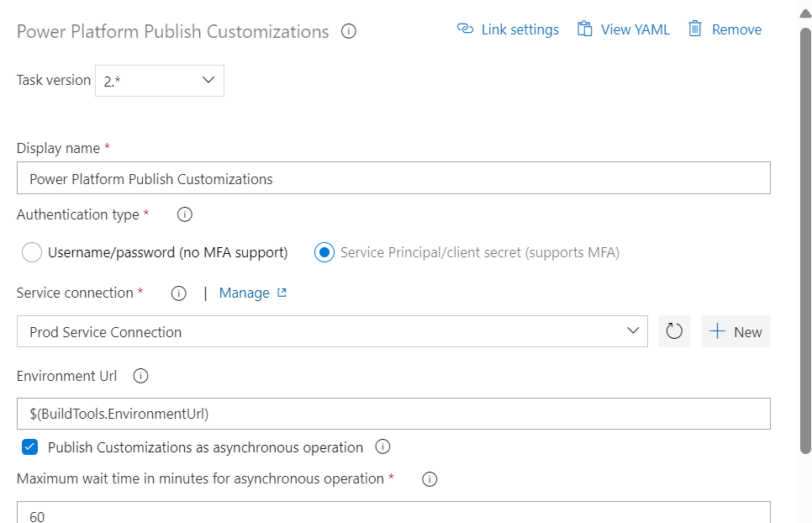Click the Display name text field
Screen dimensions: 812x523
(x=393, y=178)
